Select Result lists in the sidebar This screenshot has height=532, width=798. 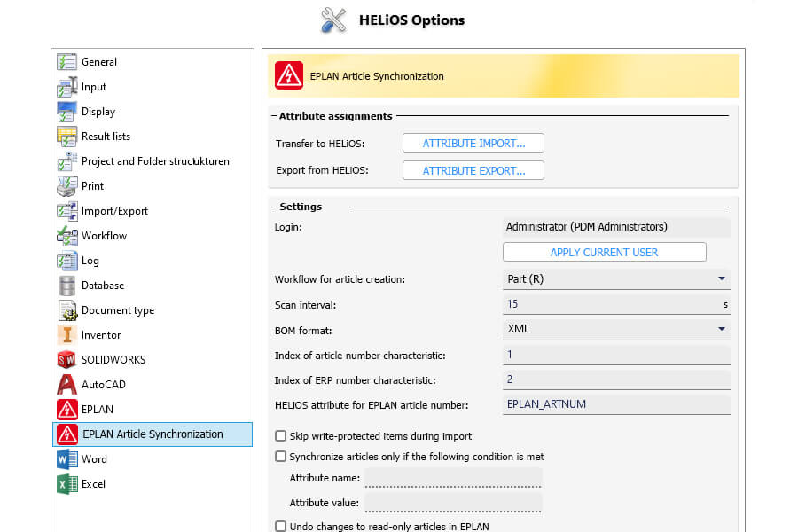pyautogui.click(x=106, y=137)
